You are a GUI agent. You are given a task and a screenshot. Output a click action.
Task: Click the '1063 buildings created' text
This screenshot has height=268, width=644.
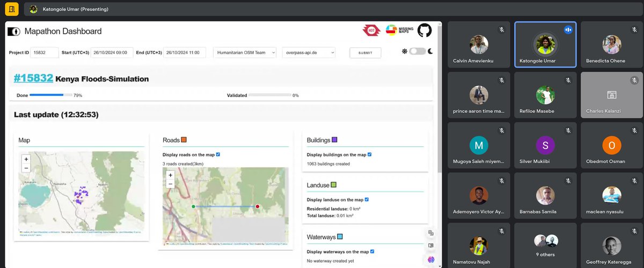coord(328,163)
